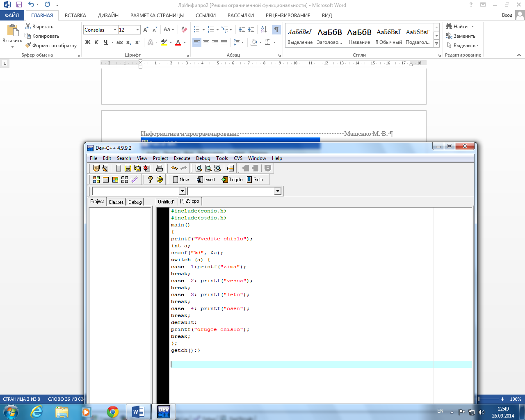Click Go to line icon
The height and width of the screenshot is (420, 525).
pyautogui.click(x=231, y=168)
